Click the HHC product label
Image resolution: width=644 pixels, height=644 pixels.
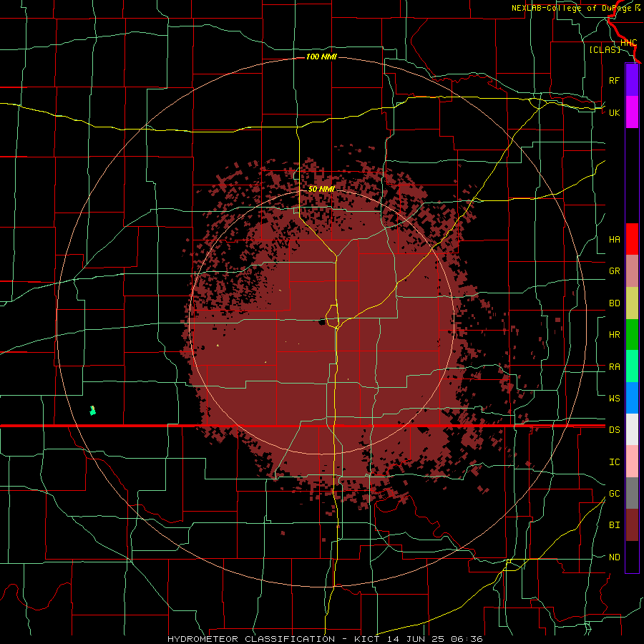point(628,43)
